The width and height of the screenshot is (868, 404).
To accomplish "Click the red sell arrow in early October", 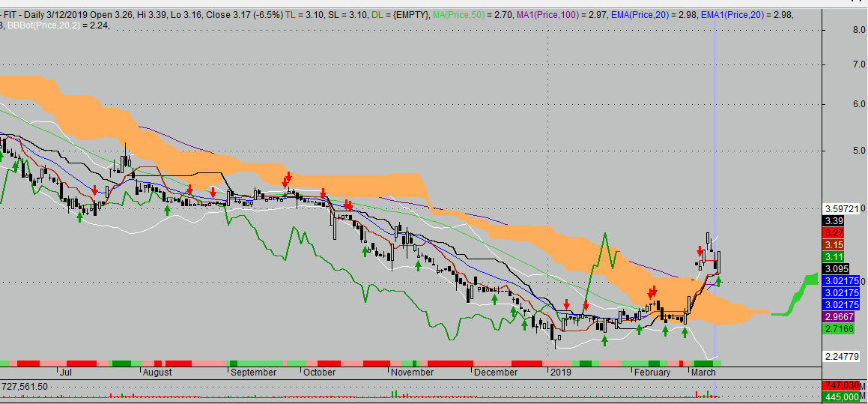I will (x=323, y=193).
